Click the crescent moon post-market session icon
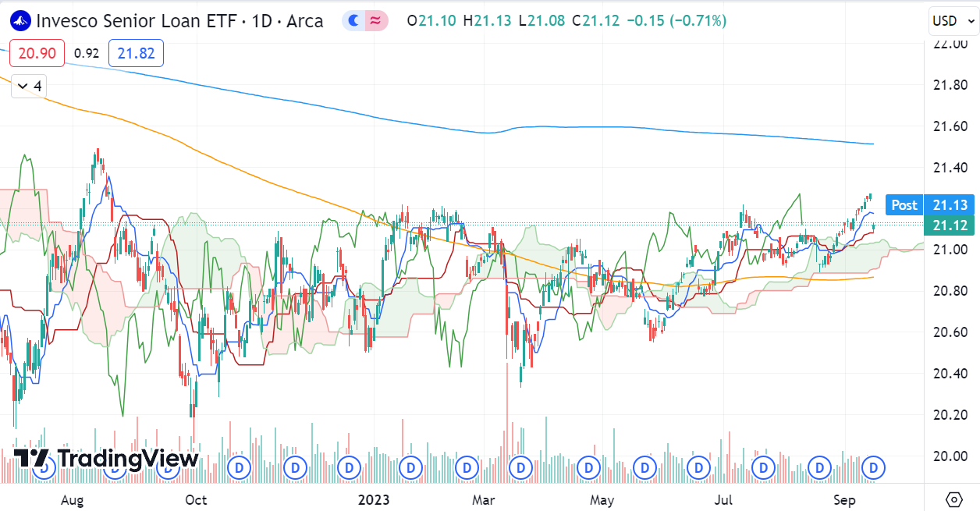Screen dimensions: 980x511 [x=354, y=21]
